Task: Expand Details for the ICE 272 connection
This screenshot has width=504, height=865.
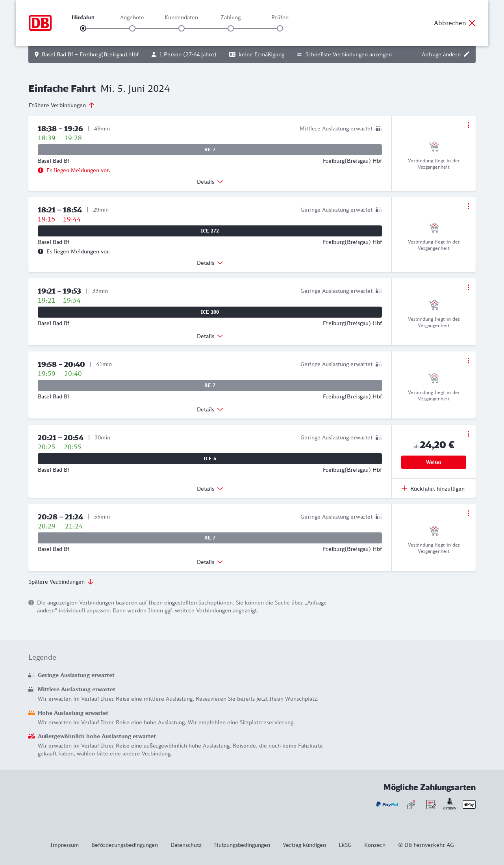Action: [210, 263]
